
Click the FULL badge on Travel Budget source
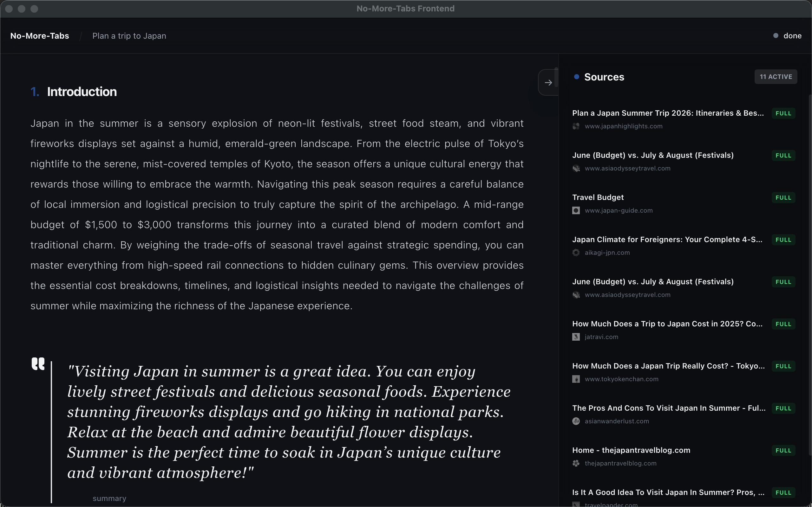click(783, 198)
